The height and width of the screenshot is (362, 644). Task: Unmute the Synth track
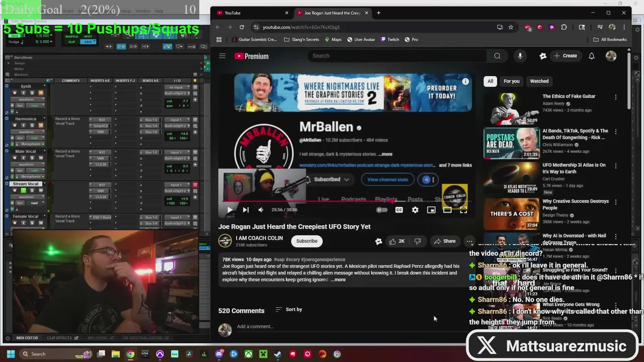point(41,93)
